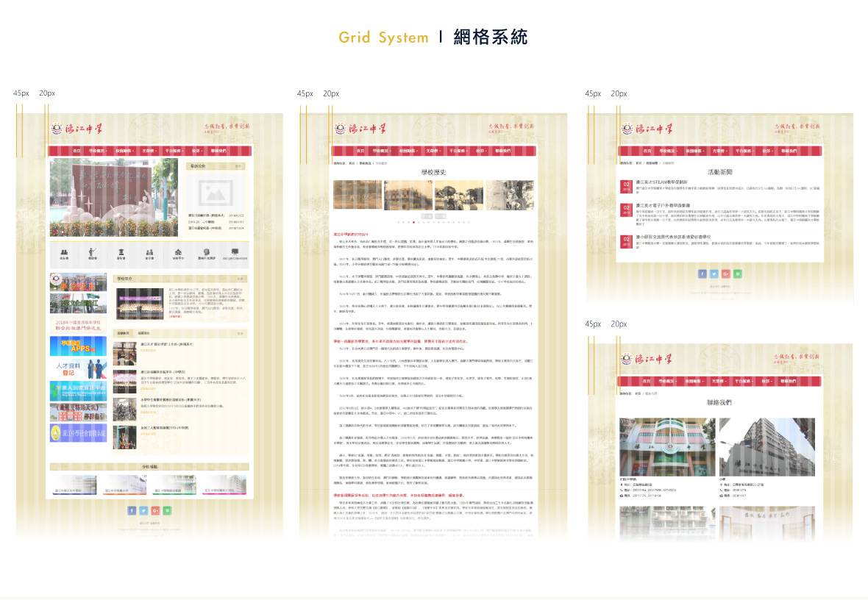Click the fourth history photo thumbnail
This screenshot has height=600, width=868.
510,195
